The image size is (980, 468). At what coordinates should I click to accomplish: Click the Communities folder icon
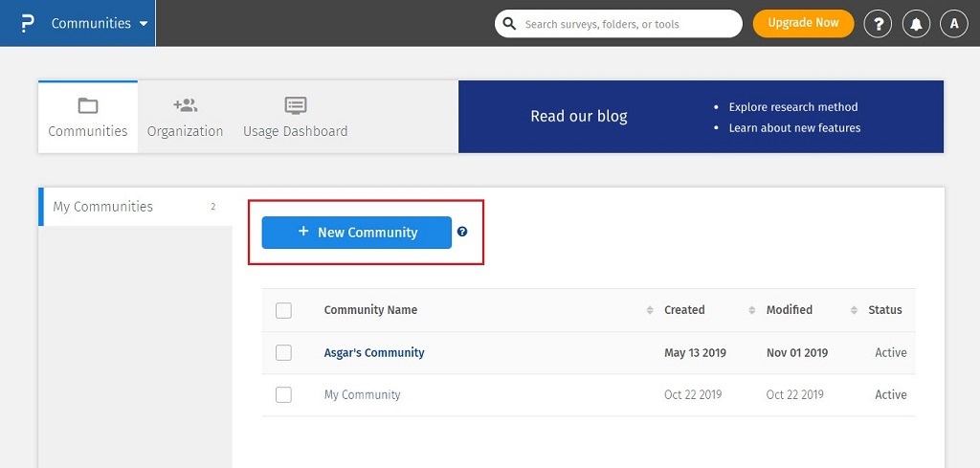[x=88, y=106]
